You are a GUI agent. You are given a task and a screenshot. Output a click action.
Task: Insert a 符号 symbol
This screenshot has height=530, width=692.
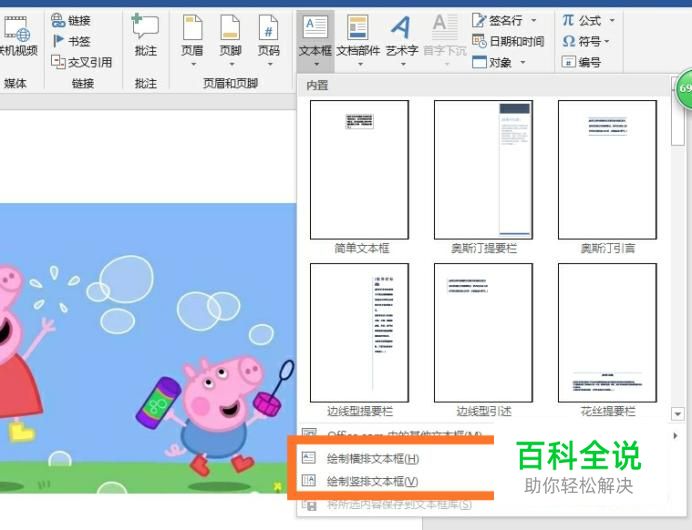[x=582, y=41]
